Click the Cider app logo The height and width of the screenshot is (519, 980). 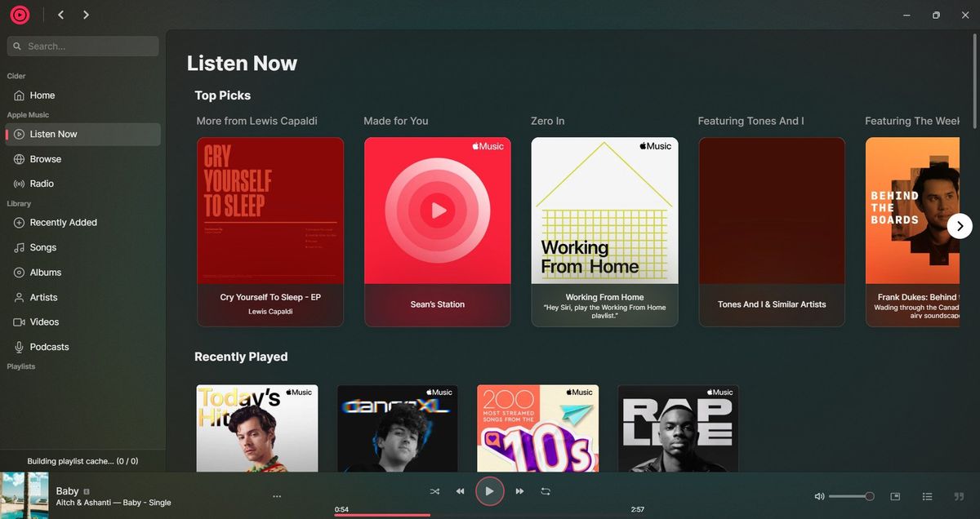(20, 14)
